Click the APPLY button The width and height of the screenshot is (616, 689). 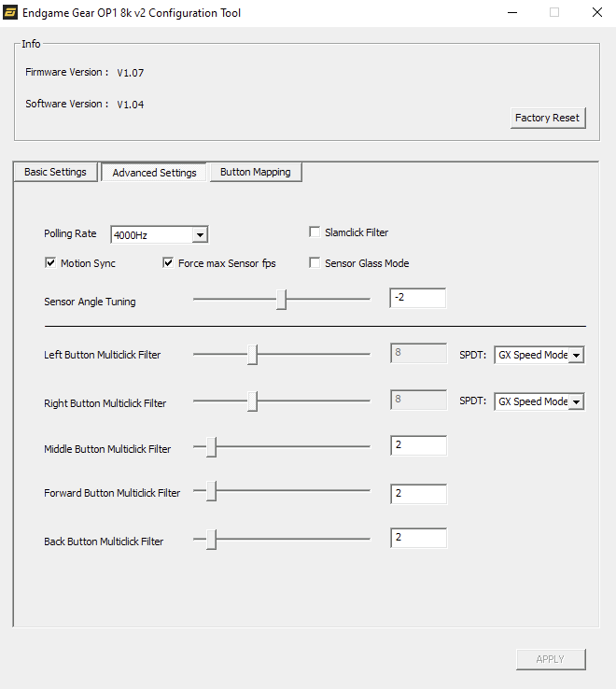coord(551,659)
